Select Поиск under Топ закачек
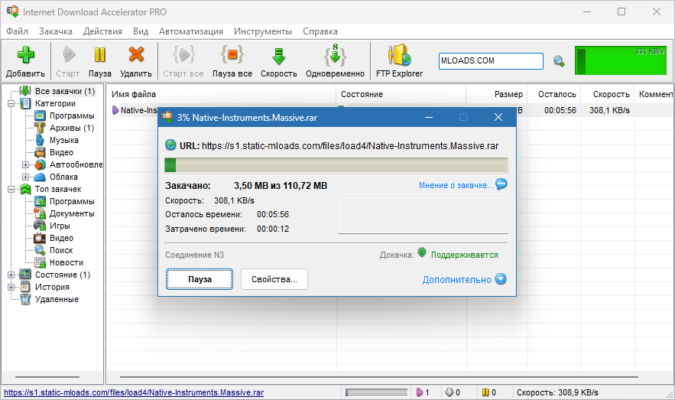Image resolution: width=675 pixels, height=400 pixels. [61, 250]
